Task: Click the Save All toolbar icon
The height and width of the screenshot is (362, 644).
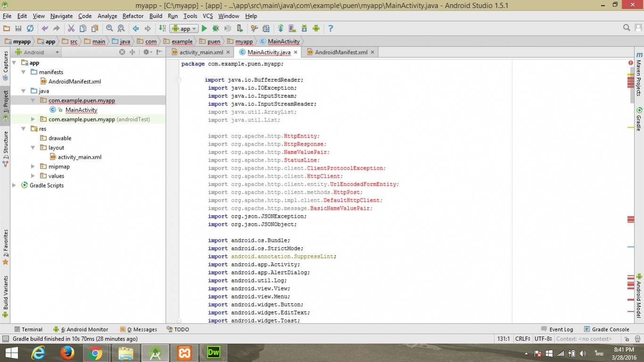Action: click(18, 29)
